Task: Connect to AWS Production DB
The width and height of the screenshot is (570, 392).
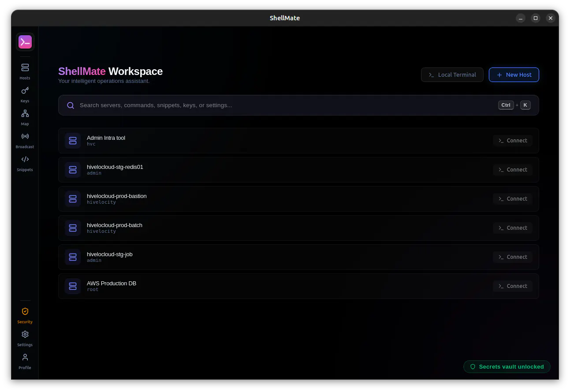Action: coord(513,286)
